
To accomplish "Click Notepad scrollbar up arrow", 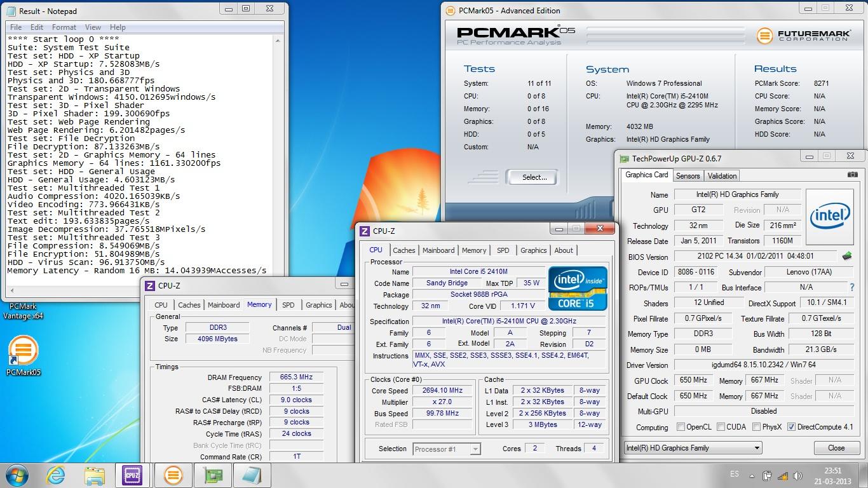I will point(277,40).
